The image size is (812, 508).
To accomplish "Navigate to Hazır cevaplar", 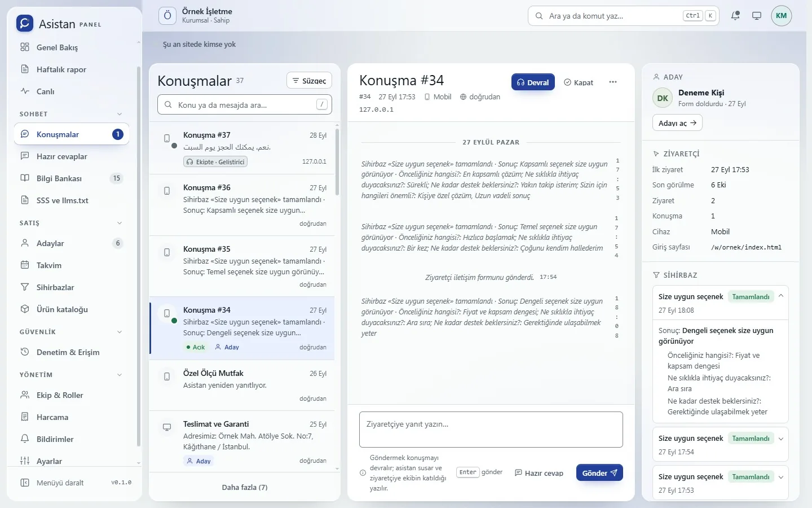I will tap(72, 156).
